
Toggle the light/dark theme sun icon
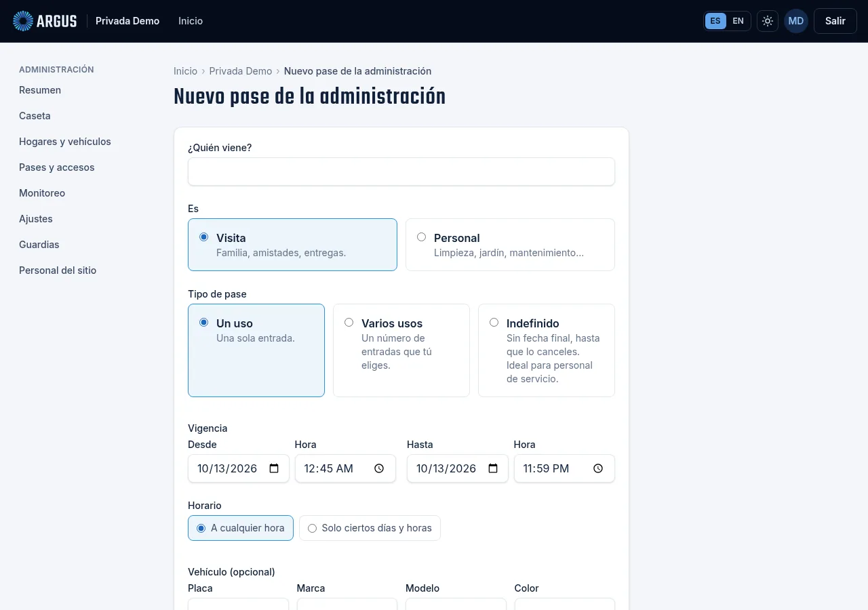[768, 21]
